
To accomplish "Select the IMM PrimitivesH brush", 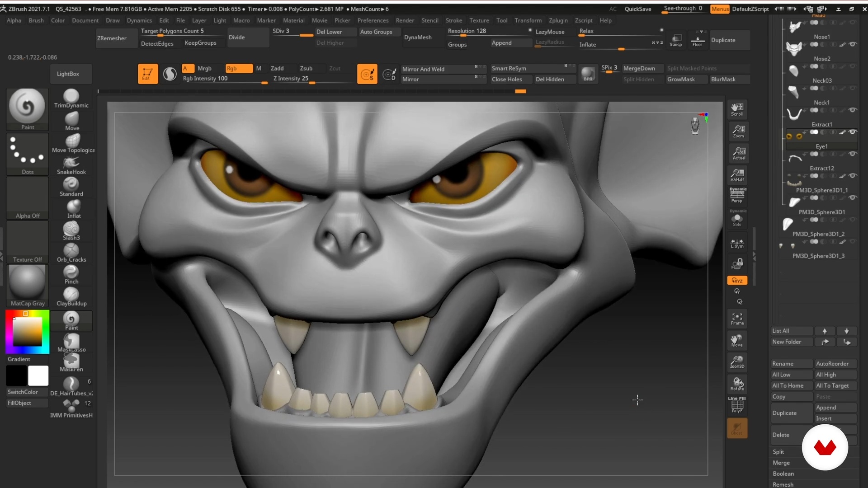I will (x=71, y=408).
